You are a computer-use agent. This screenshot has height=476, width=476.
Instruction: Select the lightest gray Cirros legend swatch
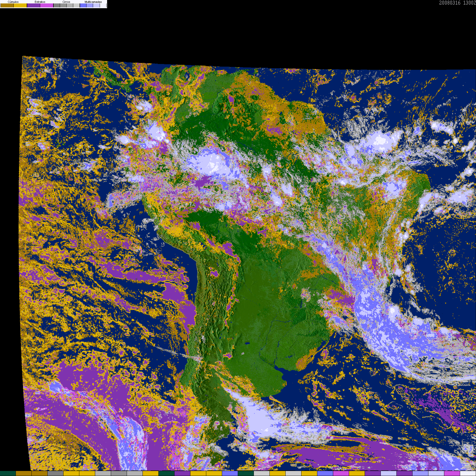click(76, 5)
